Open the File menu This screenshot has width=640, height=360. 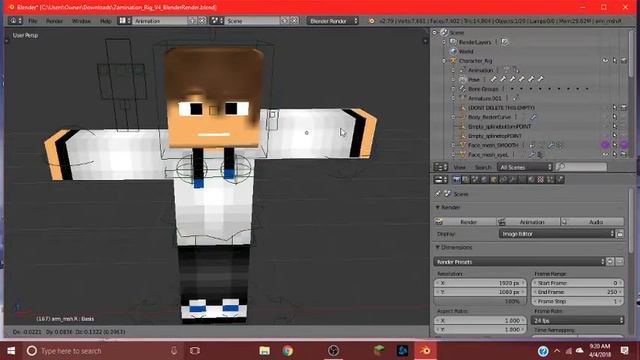33,21
